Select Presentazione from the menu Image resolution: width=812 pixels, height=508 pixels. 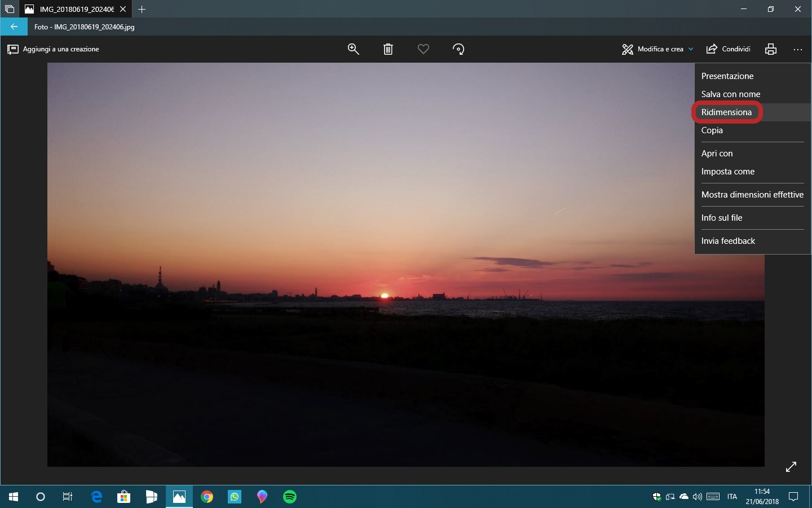pos(752,76)
